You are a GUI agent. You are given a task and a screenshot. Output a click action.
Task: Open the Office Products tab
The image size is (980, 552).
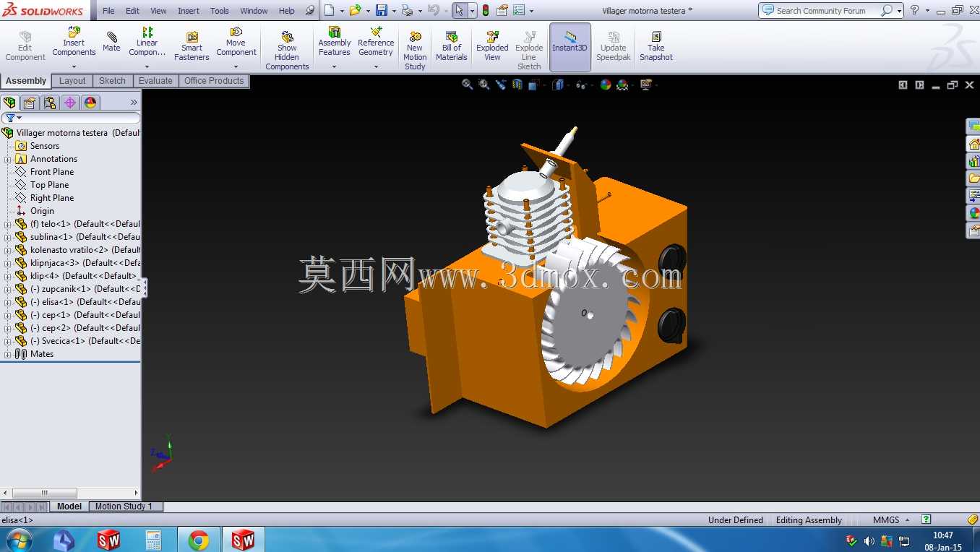pyautogui.click(x=214, y=81)
